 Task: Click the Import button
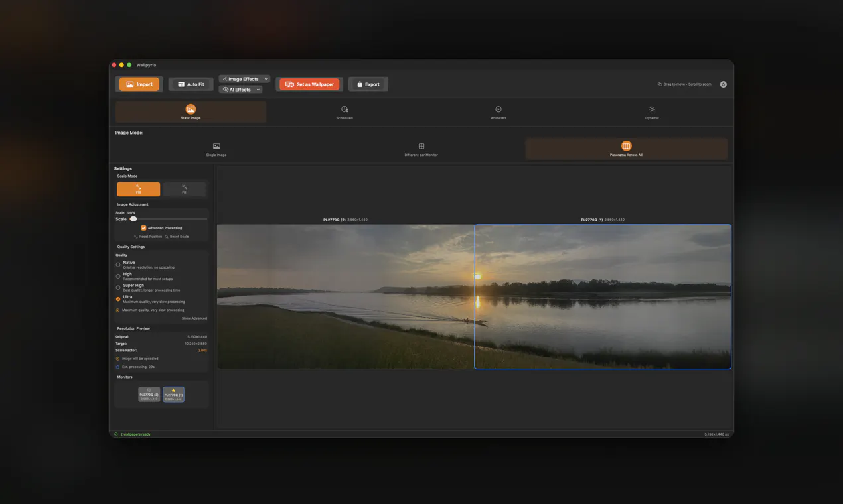pyautogui.click(x=139, y=84)
